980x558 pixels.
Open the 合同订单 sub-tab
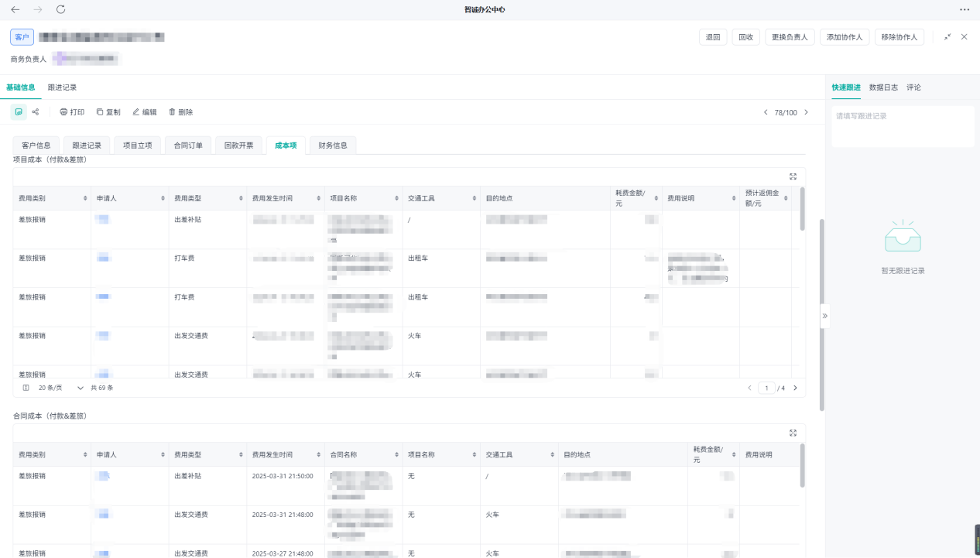188,145
